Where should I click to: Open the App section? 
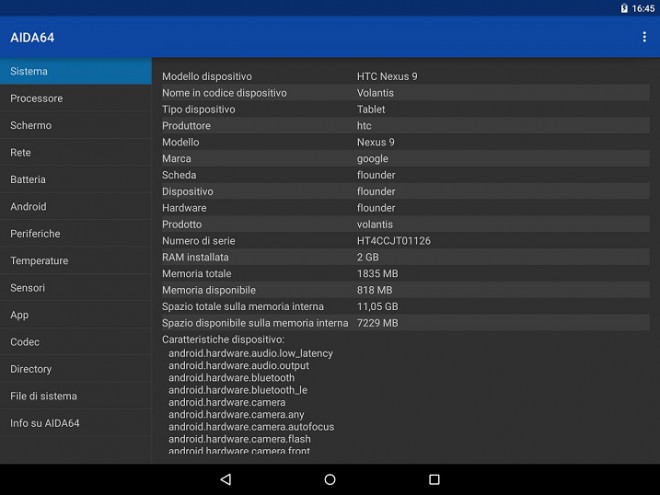[x=76, y=315]
